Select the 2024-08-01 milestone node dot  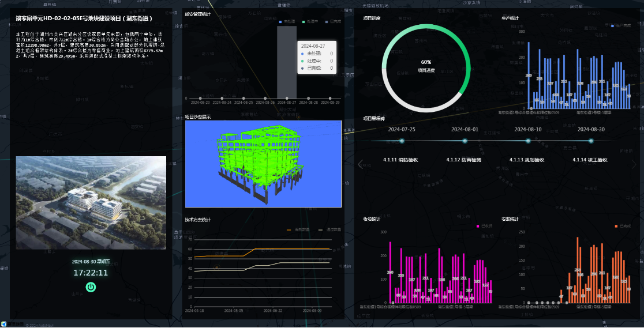coord(465,141)
